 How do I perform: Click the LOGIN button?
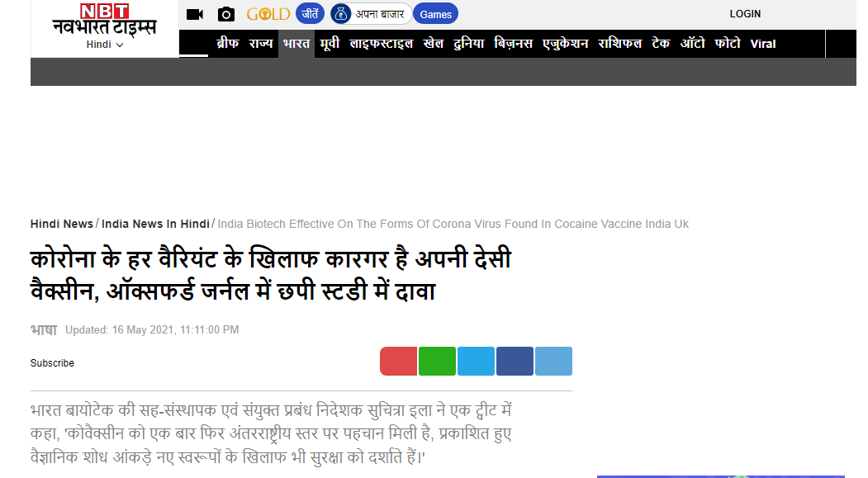point(745,13)
